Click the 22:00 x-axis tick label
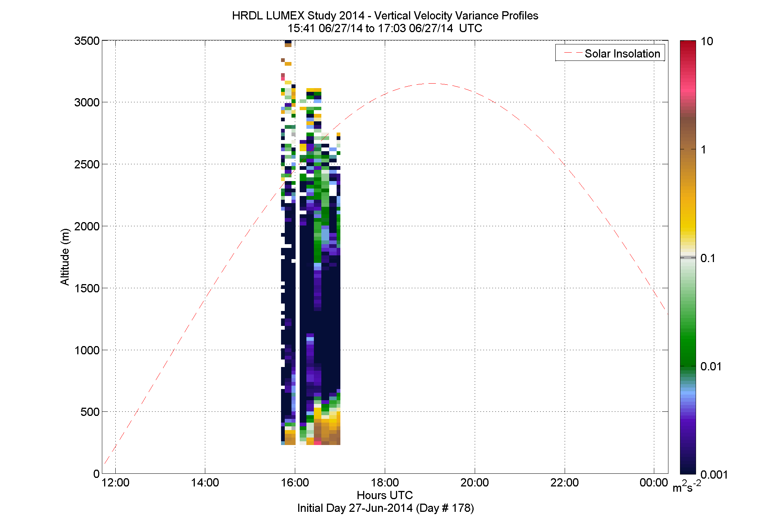The height and width of the screenshot is (532, 783). [564, 482]
